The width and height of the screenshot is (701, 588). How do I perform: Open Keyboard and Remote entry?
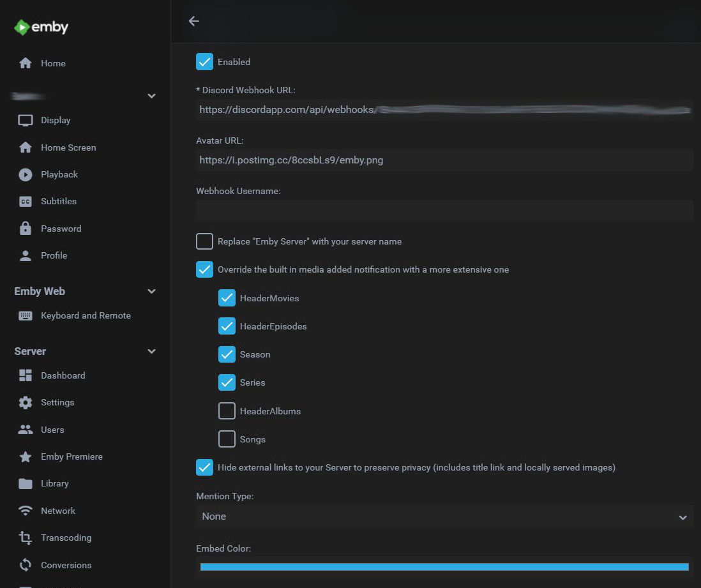86,315
